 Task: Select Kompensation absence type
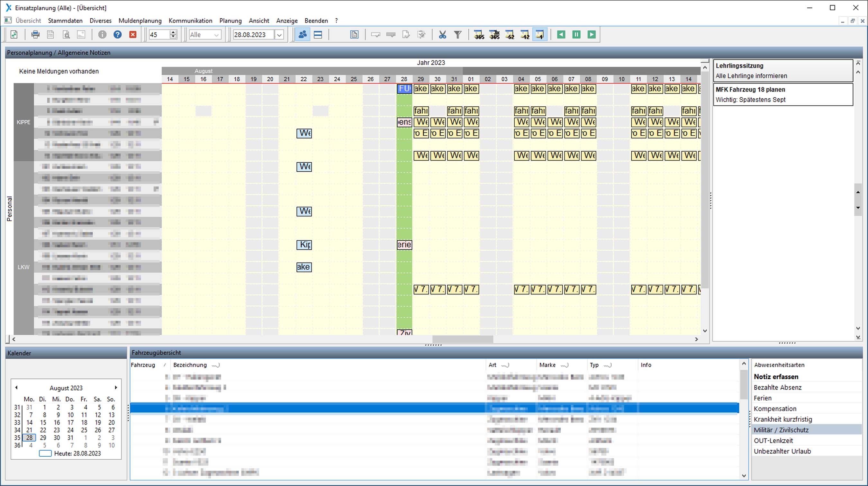806,409
